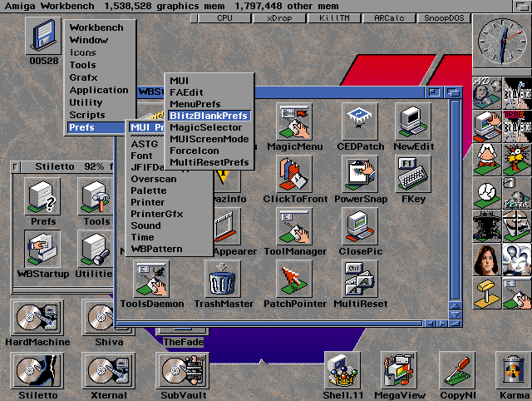Click the baseball dock icon
The image size is (532, 401).
(x=487, y=193)
